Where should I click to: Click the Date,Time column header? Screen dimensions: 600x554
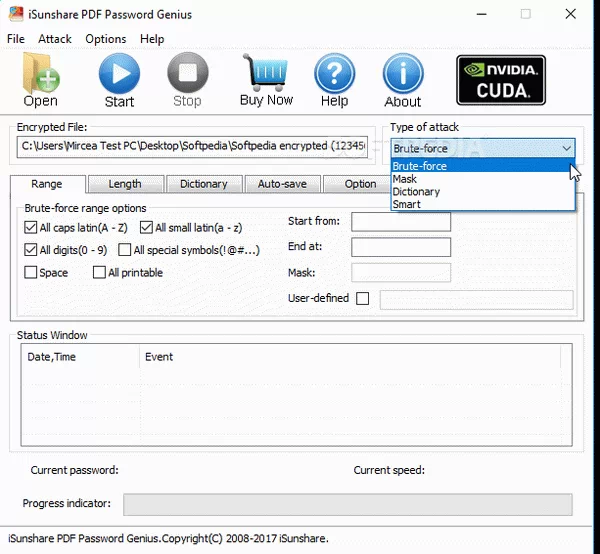[80, 357]
